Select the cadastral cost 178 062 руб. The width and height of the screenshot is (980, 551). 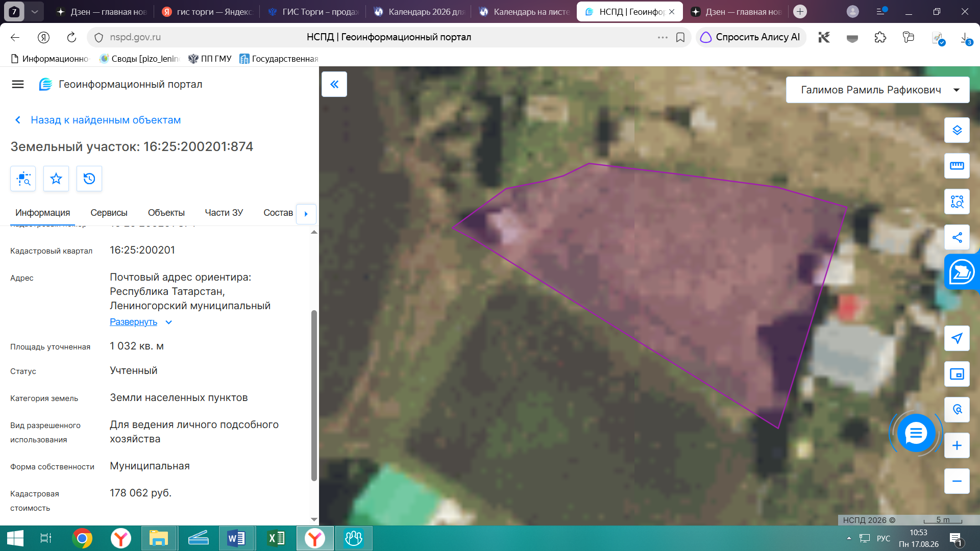click(141, 493)
